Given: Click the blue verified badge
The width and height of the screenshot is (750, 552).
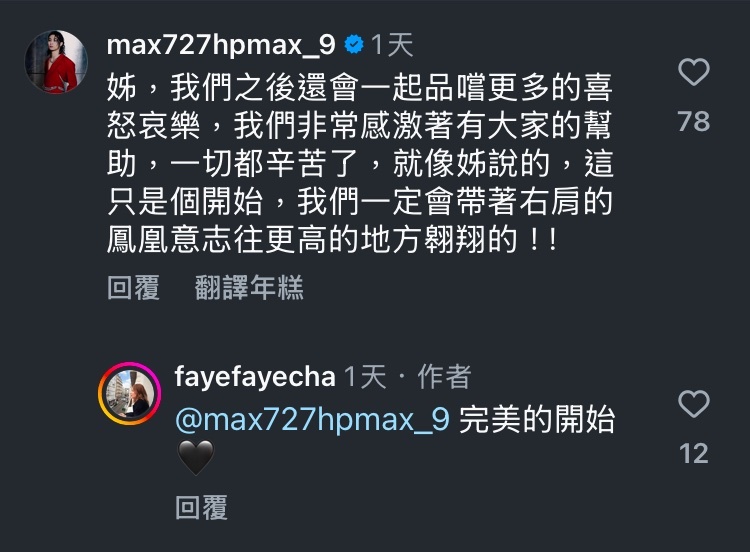Looking at the screenshot, I should (354, 45).
